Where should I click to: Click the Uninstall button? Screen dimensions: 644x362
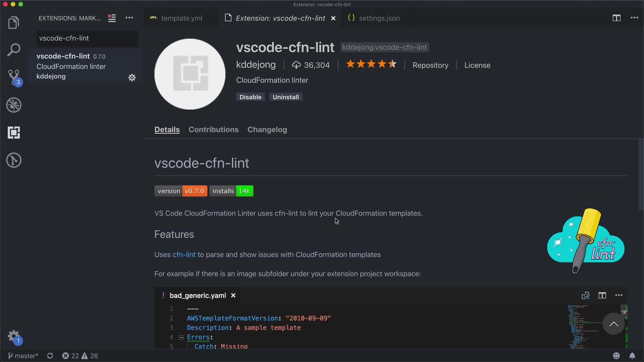click(x=285, y=97)
